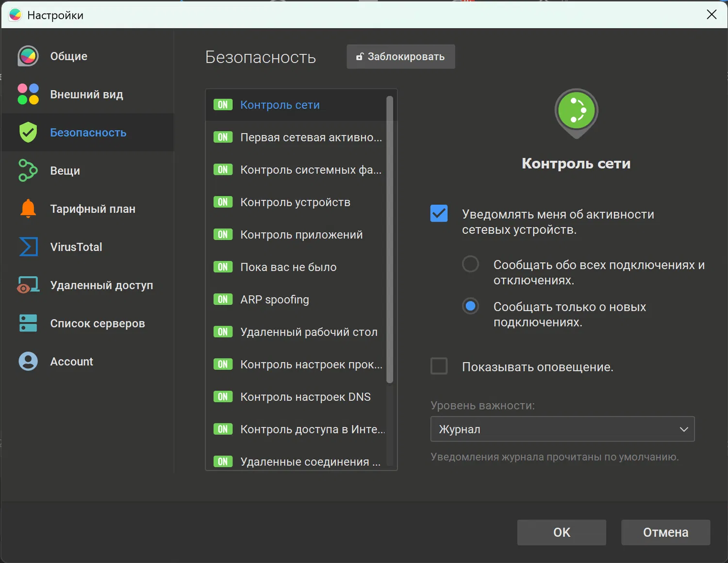Select the Things connected-nodes icon
The height and width of the screenshot is (563, 728).
(x=28, y=171)
